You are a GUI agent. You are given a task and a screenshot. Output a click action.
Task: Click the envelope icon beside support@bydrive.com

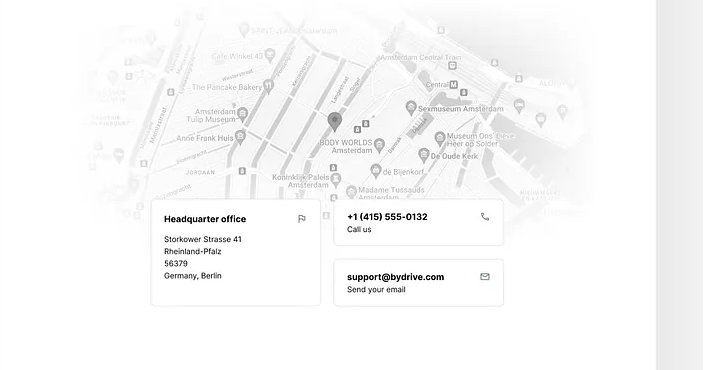(485, 276)
